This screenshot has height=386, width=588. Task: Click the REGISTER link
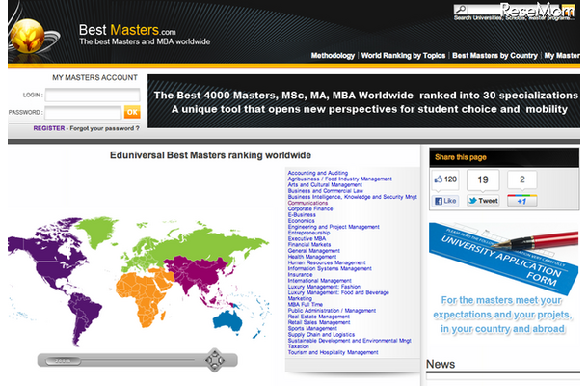click(49, 128)
